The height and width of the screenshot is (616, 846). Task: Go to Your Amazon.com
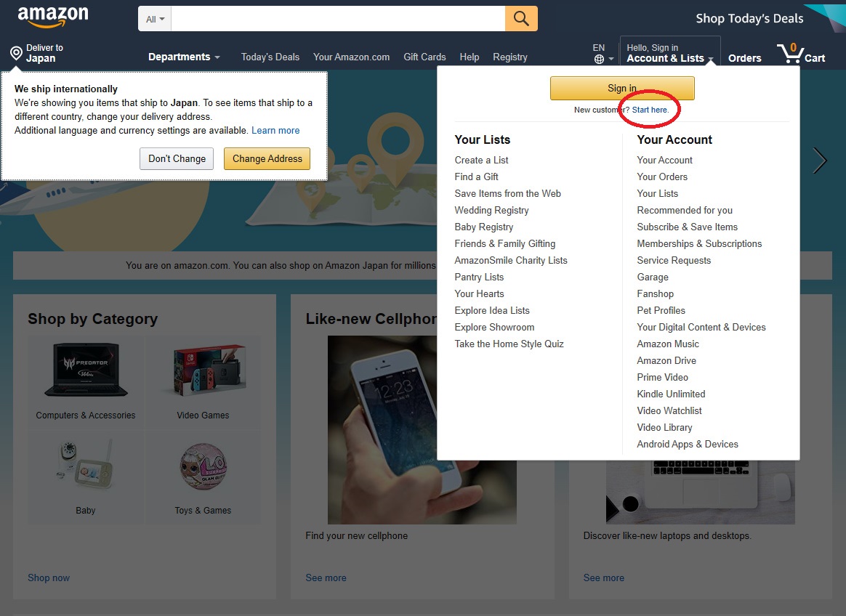pos(351,57)
